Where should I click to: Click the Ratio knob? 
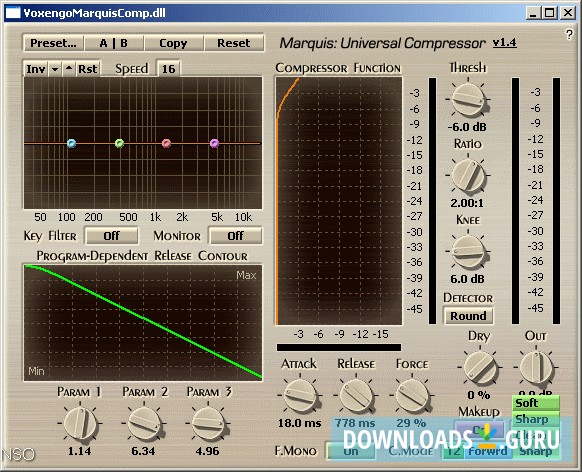click(468, 175)
